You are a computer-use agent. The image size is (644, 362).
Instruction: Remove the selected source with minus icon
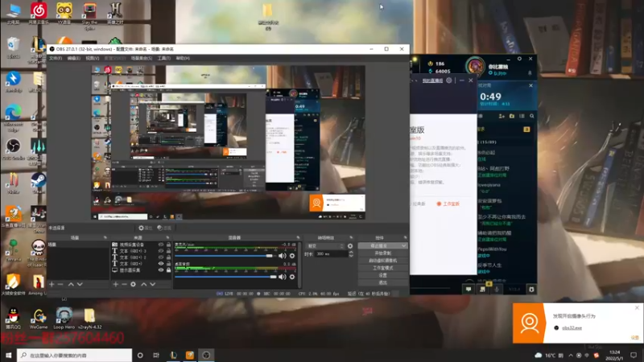pyautogui.click(x=124, y=284)
